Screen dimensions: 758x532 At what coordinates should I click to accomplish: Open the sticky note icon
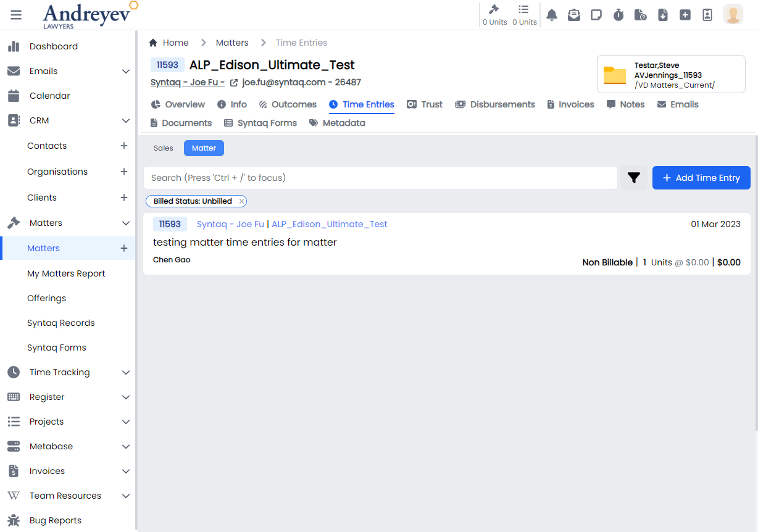point(596,15)
